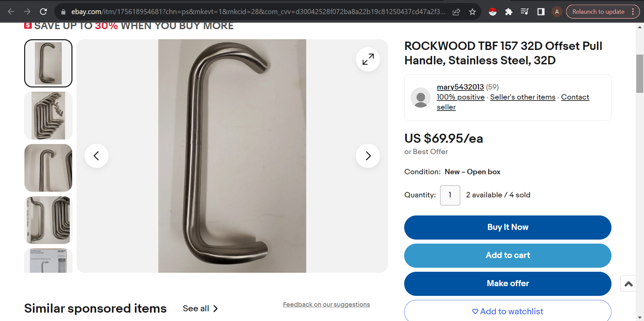Open the browser side panel
This screenshot has width=644, height=321.
coord(541,12)
